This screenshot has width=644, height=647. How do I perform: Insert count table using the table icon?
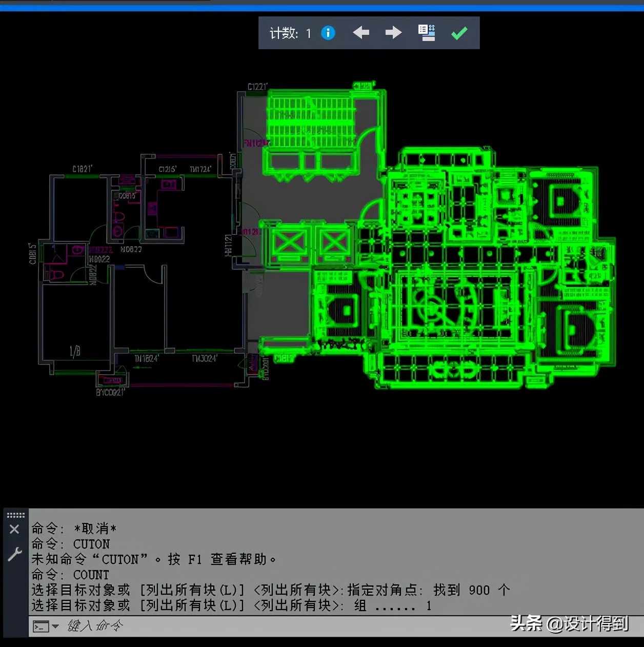tap(427, 33)
